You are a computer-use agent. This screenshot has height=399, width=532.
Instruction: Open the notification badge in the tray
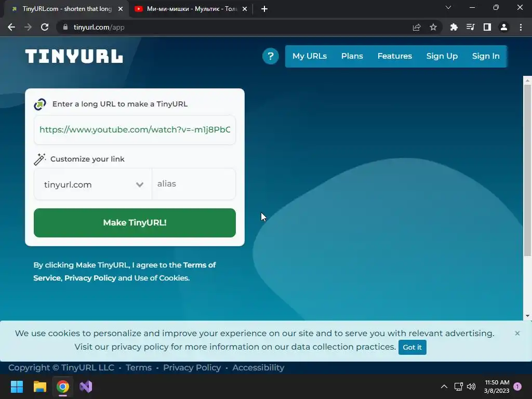pyautogui.click(x=517, y=387)
